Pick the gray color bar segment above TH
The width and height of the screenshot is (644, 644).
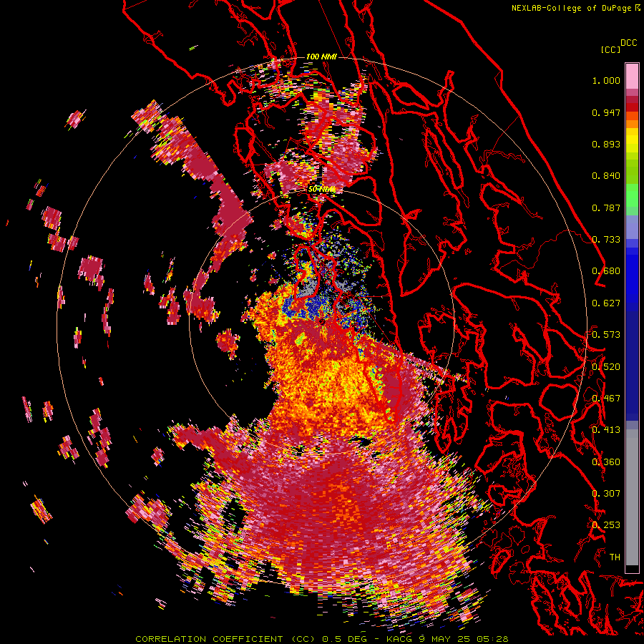click(x=632, y=497)
